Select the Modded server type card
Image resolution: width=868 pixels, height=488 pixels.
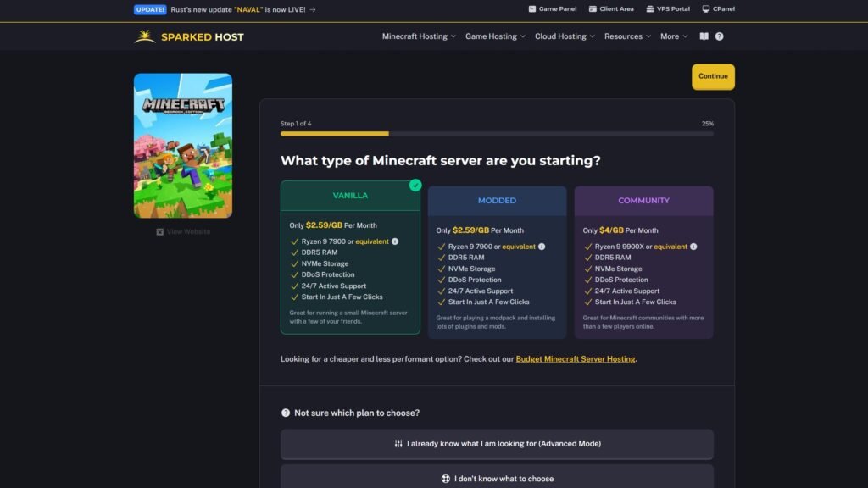point(497,263)
